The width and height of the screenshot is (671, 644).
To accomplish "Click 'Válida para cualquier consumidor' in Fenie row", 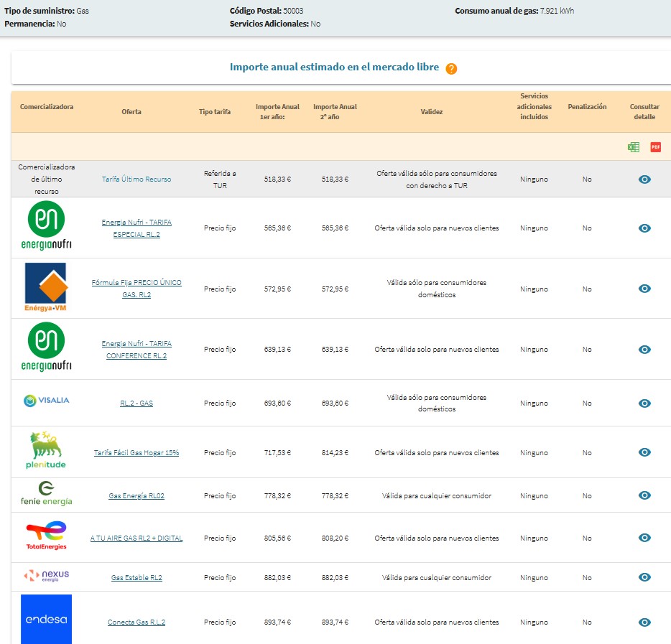I will coord(437,495).
